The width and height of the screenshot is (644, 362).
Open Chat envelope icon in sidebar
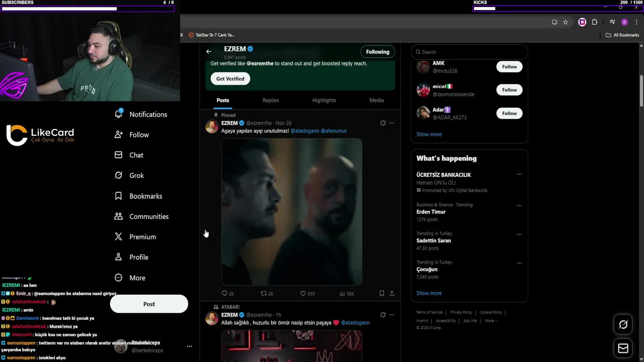[119, 155]
